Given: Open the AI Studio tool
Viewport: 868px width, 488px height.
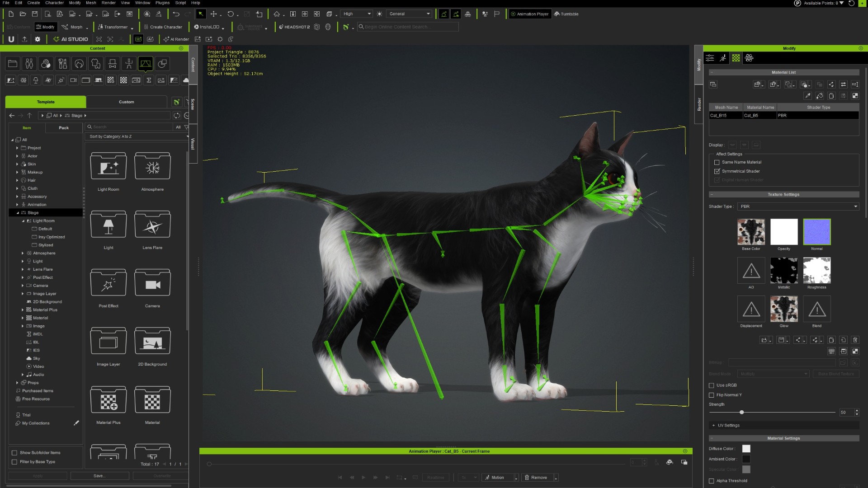Looking at the screenshot, I should coord(71,39).
